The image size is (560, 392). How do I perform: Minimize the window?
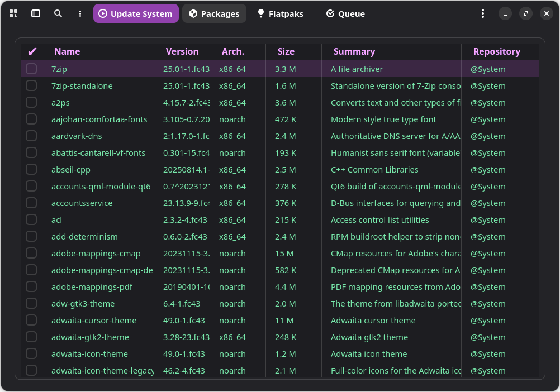(x=505, y=13)
